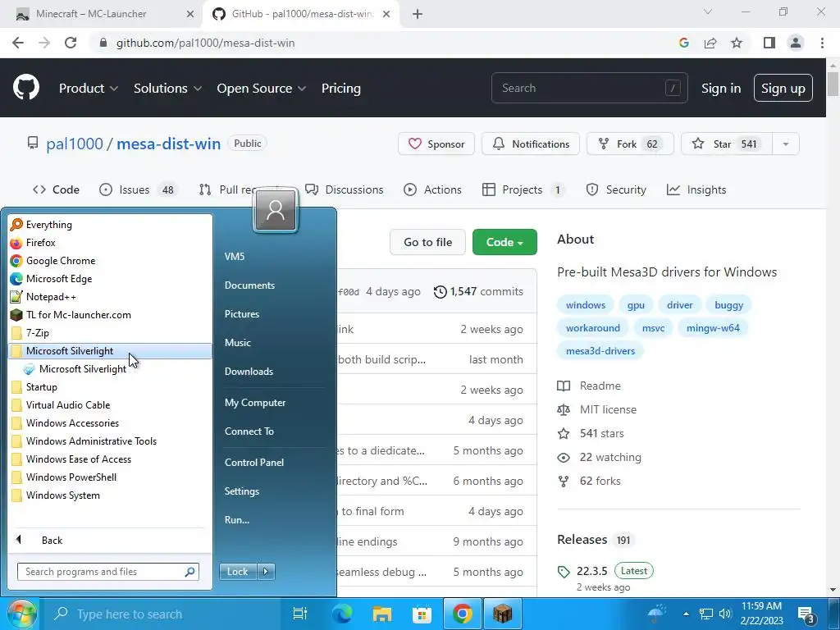The image size is (840, 630).
Task: Reload the page in Chrome
Action: pyautogui.click(x=71, y=43)
